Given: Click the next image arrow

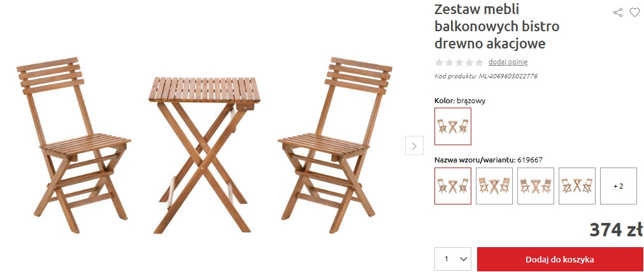Looking at the screenshot, I should click(x=414, y=145).
